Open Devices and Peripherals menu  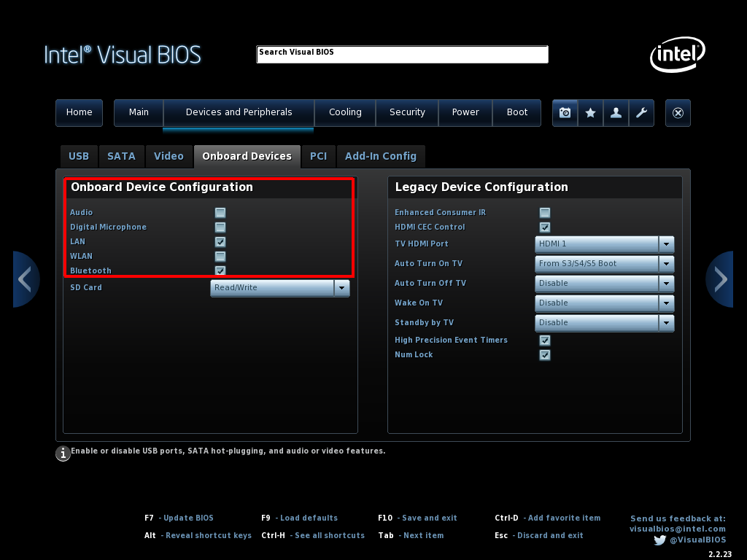pos(239,113)
